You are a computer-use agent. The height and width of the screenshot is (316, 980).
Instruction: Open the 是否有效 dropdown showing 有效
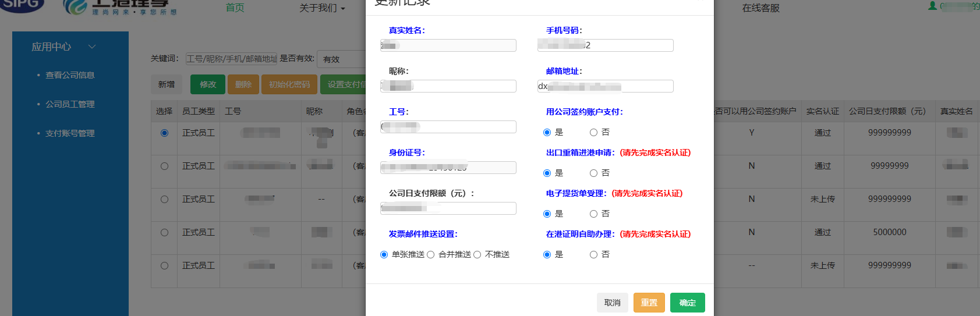point(342,59)
